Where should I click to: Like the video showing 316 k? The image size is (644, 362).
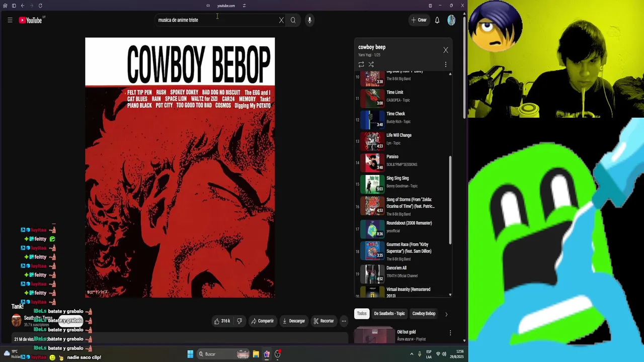222,321
